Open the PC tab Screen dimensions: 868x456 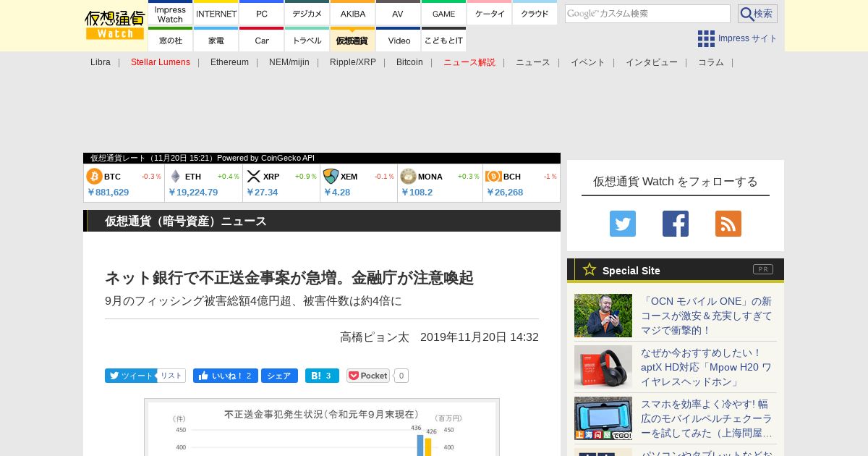[x=262, y=14]
